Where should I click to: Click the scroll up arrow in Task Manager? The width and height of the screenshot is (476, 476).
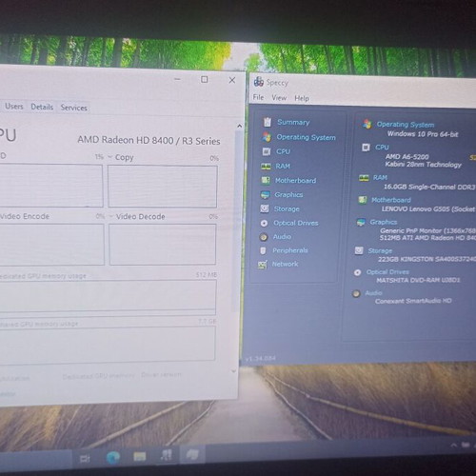pyautogui.click(x=240, y=127)
